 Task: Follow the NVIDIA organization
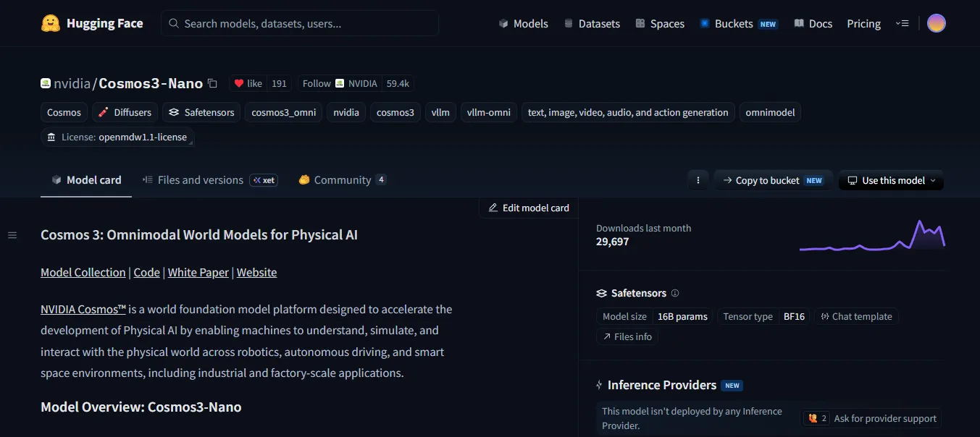(x=339, y=83)
